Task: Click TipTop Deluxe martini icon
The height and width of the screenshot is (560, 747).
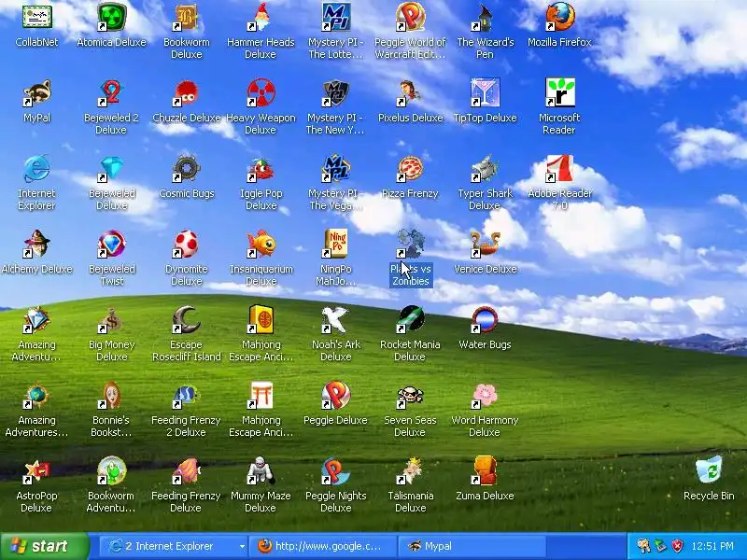Action: coord(485,92)
